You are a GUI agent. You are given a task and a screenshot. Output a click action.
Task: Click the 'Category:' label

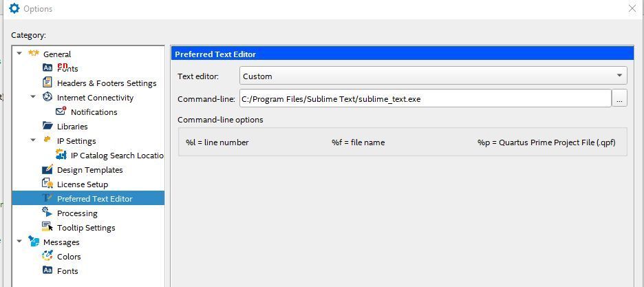[x=28, y=35]
